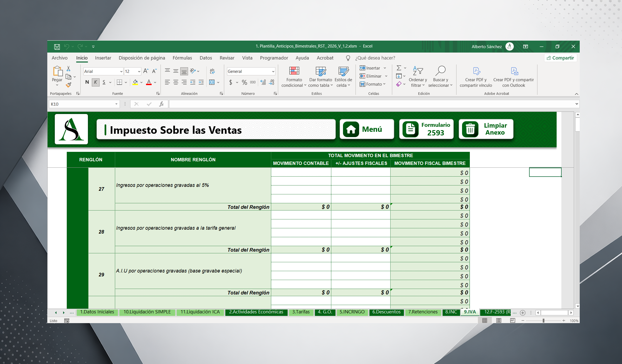Pick the red font color swatch
The image size is (622, 364).
tap(149, 84)
